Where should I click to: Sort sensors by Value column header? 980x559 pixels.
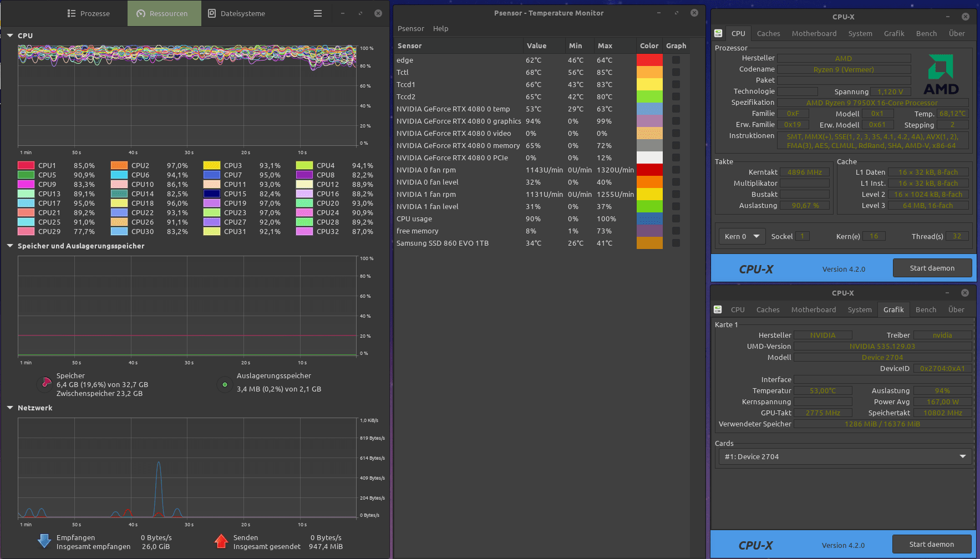tap(544, 45)
